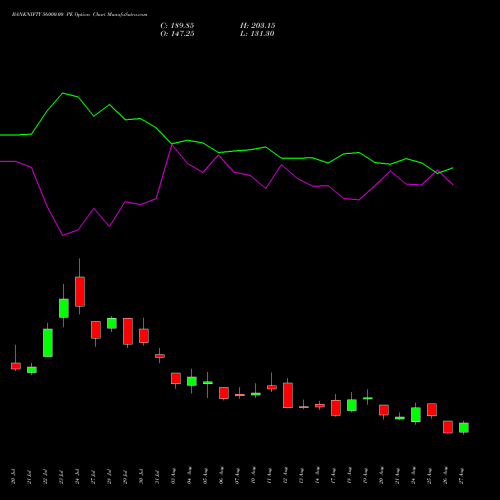Select the close value C: 189.85
The height and width of the screenshot is (500, 500).
coord(177,26)
